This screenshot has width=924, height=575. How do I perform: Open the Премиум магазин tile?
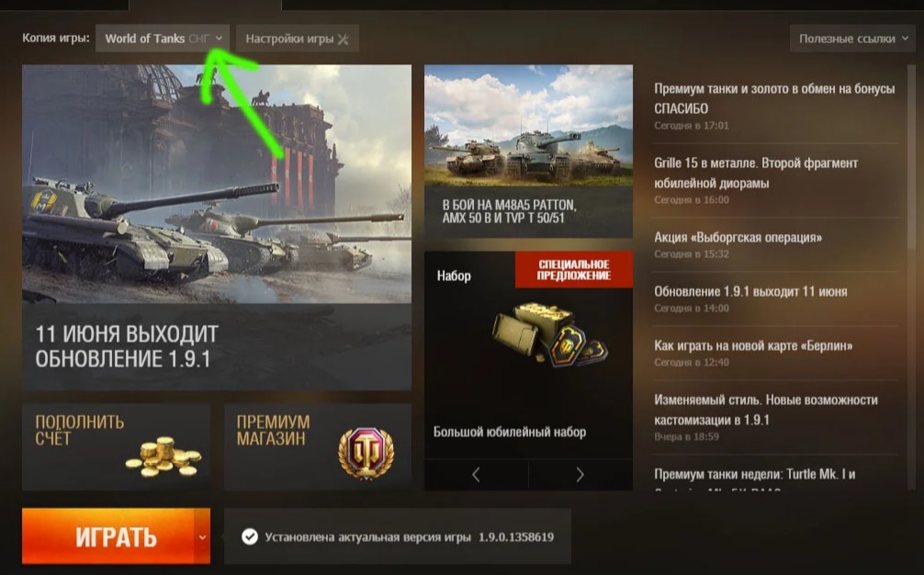point(318,447)
